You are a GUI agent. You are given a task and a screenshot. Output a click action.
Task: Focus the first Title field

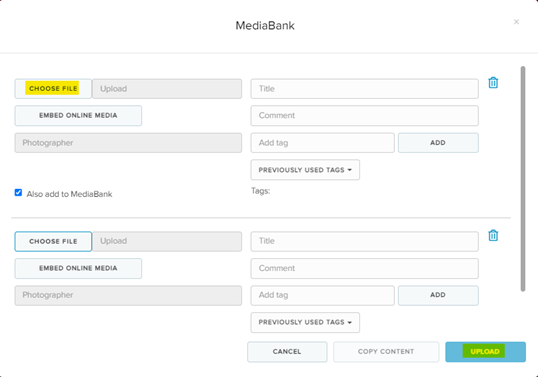pyautogui.click(x=364, y=89)
